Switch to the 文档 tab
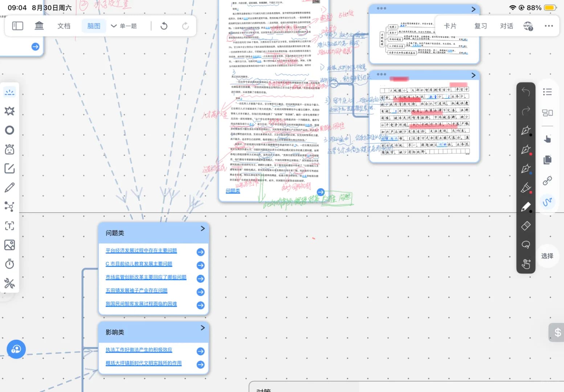The image size is (564, 392). coord(64,26)
